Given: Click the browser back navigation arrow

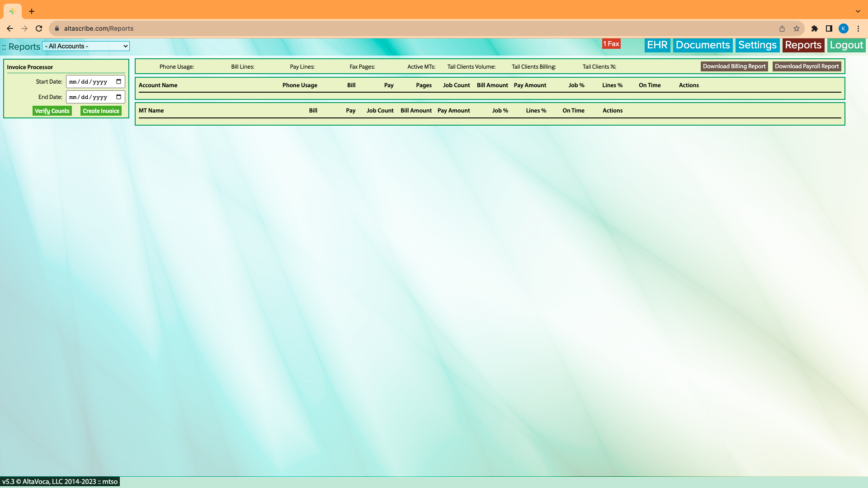Looking at the screenshot, I should [x=9, y=28].
